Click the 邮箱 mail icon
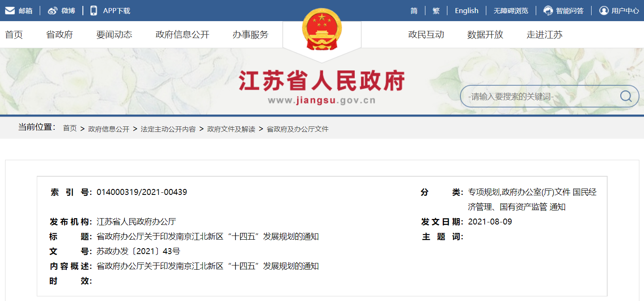 click(x=10, y=10)
